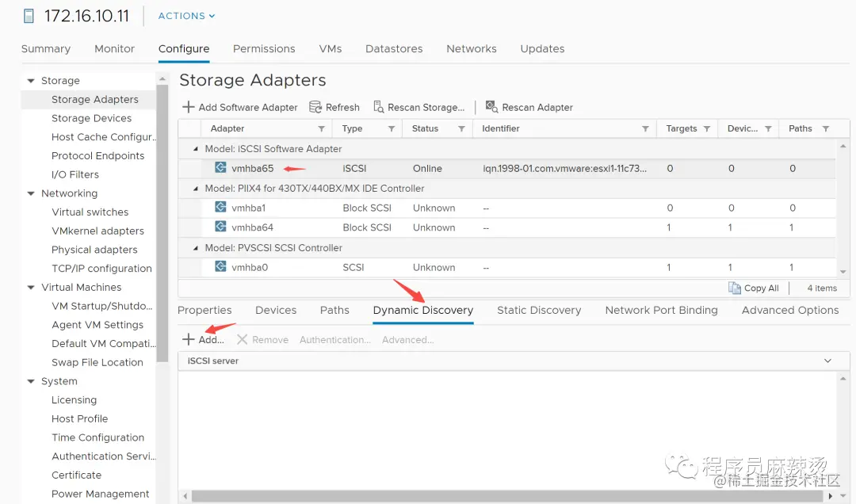Filter the Devices column
Image resolution: width=856 pixels, height=504 pixels.
[x=768, y=129]
